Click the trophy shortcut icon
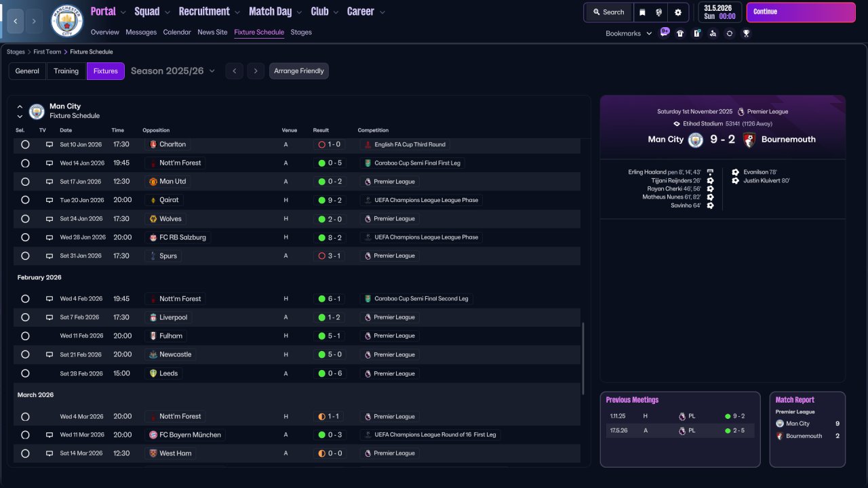 pos(746,33)
